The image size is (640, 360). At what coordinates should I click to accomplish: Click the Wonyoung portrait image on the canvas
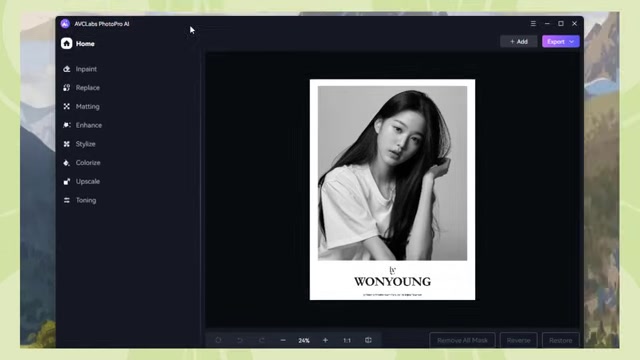(x=392, y=189)
